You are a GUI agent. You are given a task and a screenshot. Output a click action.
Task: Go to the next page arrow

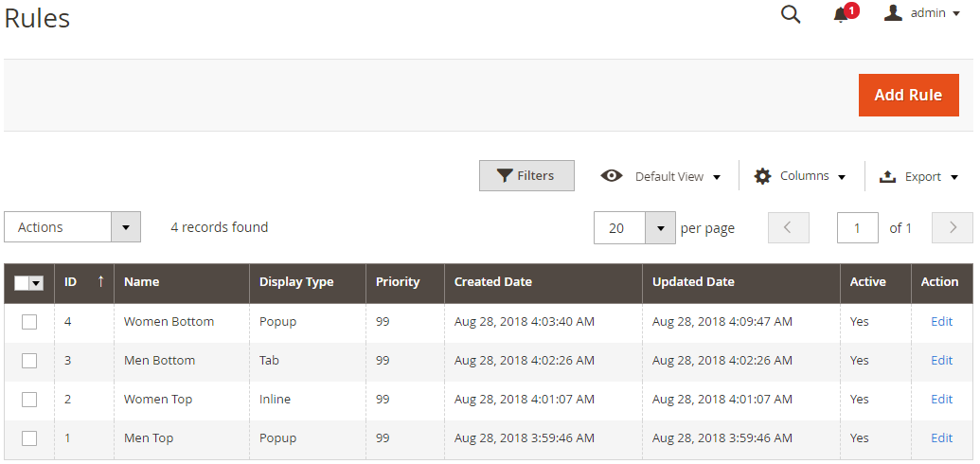click(x=953, y=227)
